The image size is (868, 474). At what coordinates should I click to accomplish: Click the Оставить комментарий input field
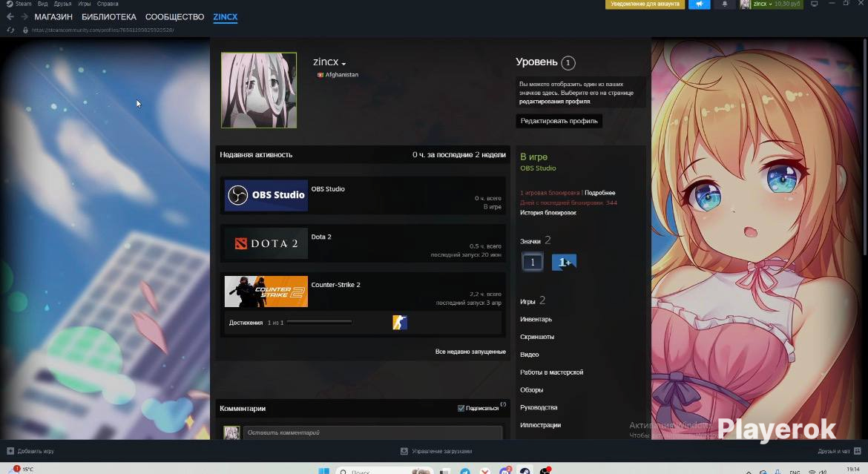[372, 432]
